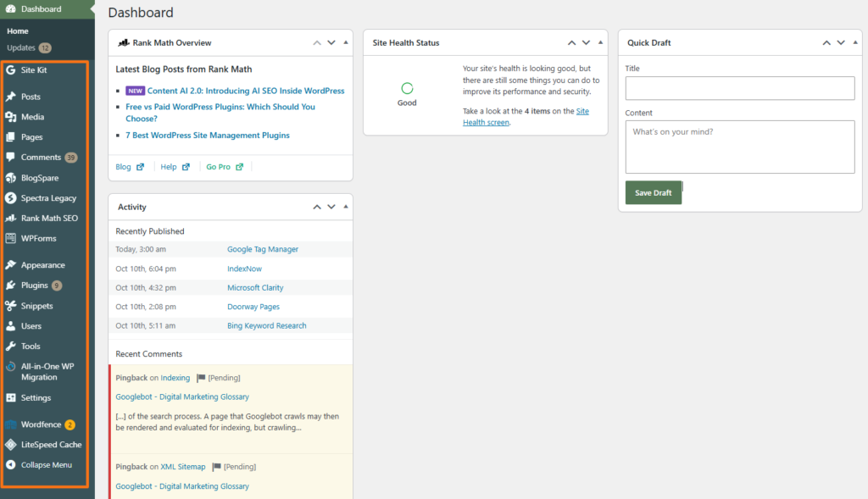The height and width of the screenshot is (499, 868).
Task: Open the Google Tag Manager post
Action: point(263,249)
